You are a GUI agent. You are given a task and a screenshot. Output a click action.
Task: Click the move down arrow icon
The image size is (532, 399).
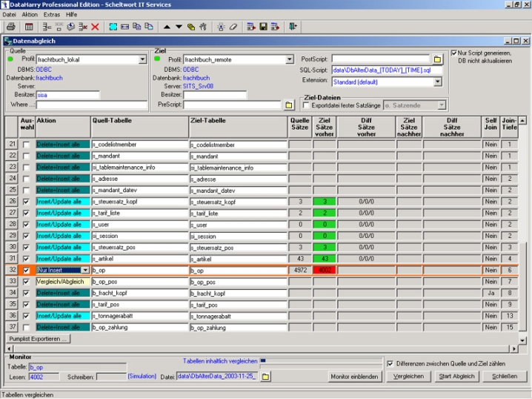(x=179, y=27)
